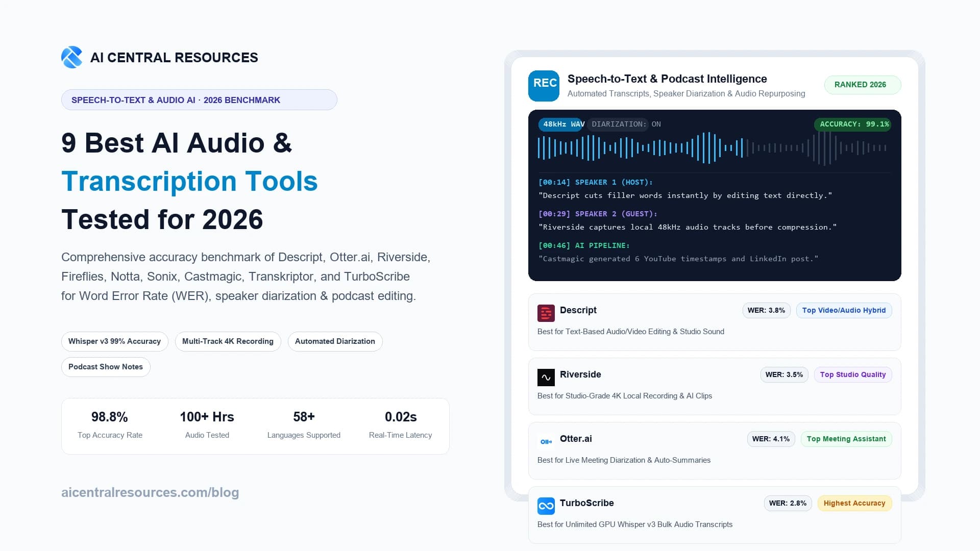The height and width of the screenshot is (551, 980).
Task: Click the AI Central Resources logo icon
Action: 72,57
